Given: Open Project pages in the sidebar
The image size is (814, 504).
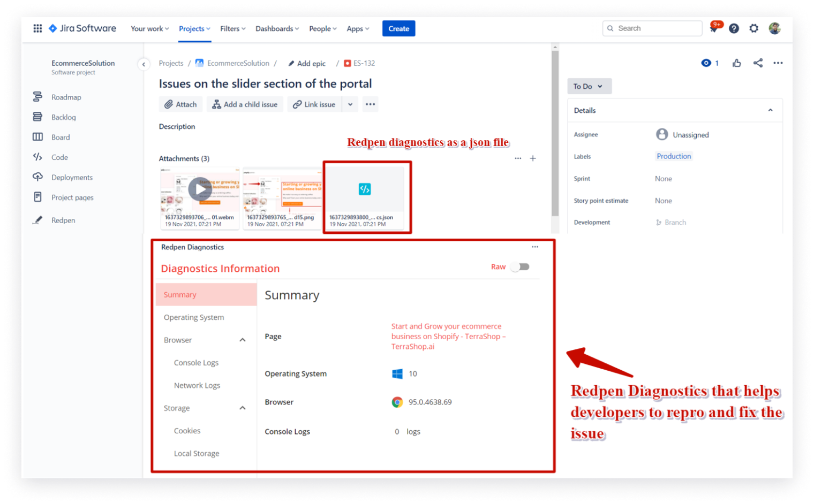Looking at the screenshot, I should coord(72,197).
